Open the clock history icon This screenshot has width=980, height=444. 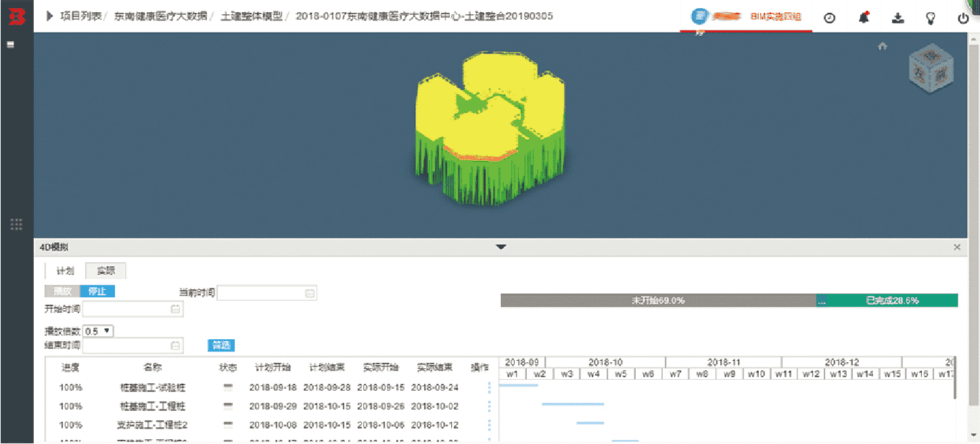tap(829, 18)
